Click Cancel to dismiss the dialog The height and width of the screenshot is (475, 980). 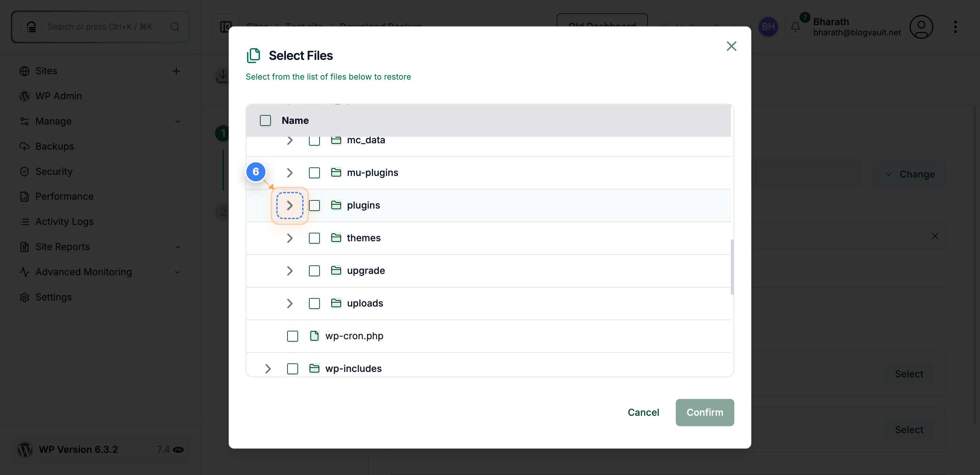coord(643,412)
